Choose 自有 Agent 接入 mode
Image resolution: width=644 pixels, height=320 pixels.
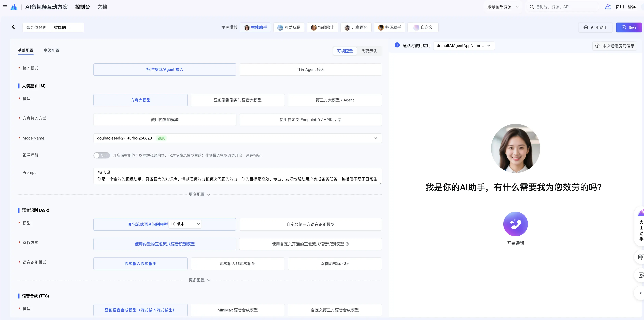tap(310, 69)
